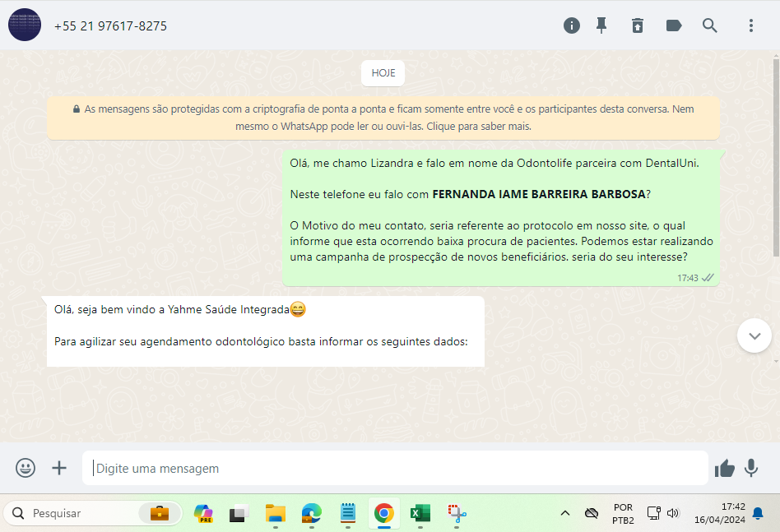Screen dimensions: 780x532
Task: Open contact +55 21 97617-8275 header
Action: 110,25
